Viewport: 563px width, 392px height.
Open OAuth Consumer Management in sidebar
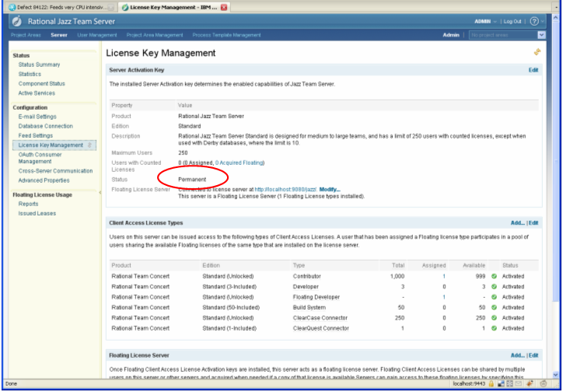pos(40,158)
